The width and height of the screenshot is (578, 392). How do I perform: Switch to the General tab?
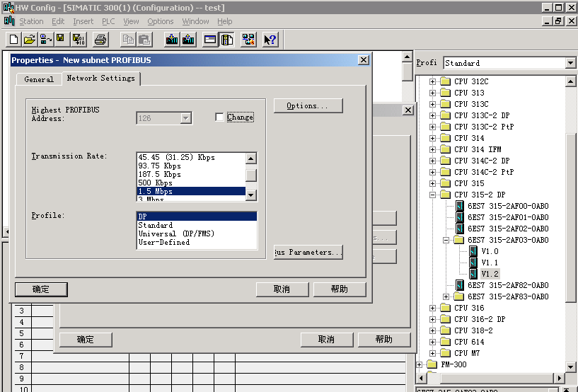(39, 79)
